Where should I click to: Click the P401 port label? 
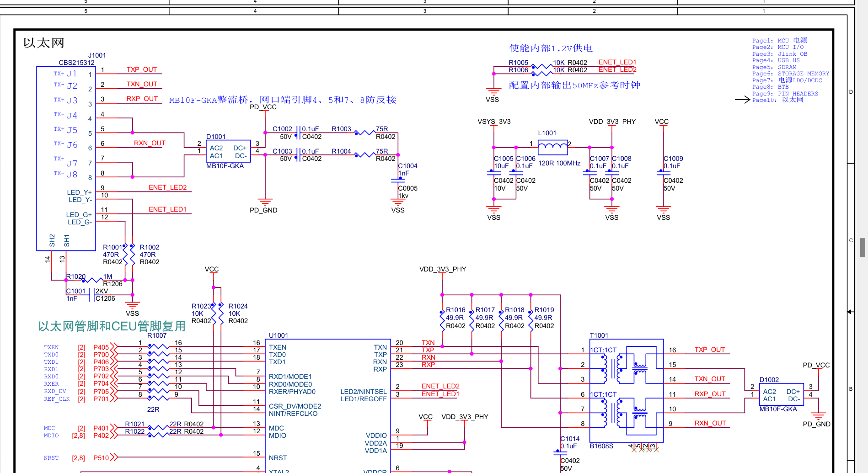coord(101,428)
